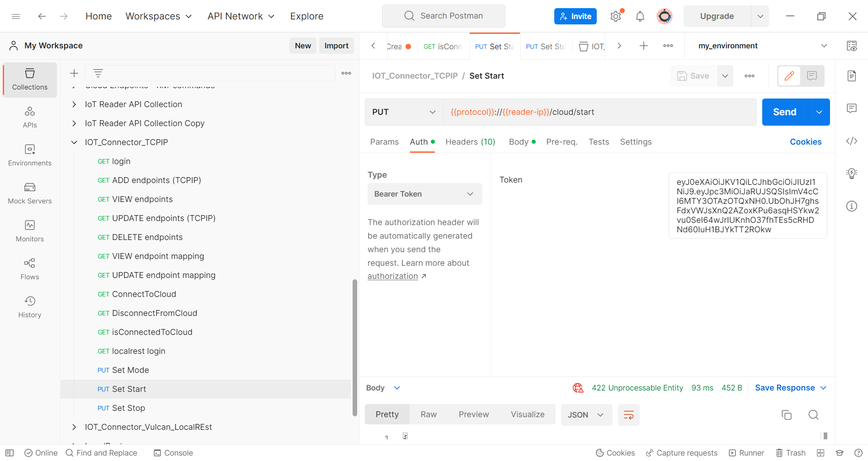Open environment quick look icon
Viewport: 868px width, 461px height.
coord(852,46)
